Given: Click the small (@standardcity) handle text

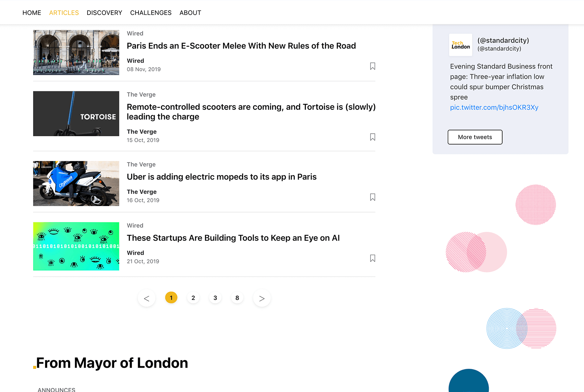Looking at the screenshot, I should pos(499,49).
